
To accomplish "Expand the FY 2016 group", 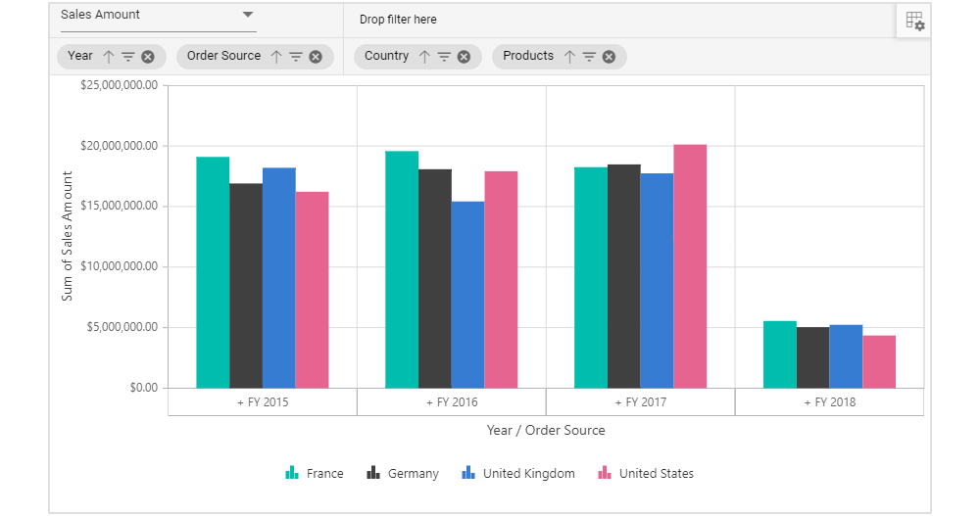I will coord(451,402).
